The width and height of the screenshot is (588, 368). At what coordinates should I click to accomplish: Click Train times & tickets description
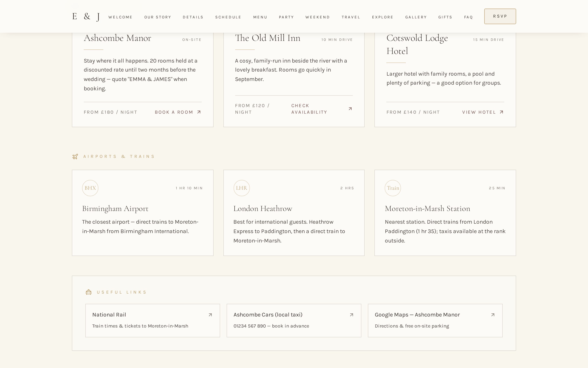pyautogui.click(x=140, y=326)
